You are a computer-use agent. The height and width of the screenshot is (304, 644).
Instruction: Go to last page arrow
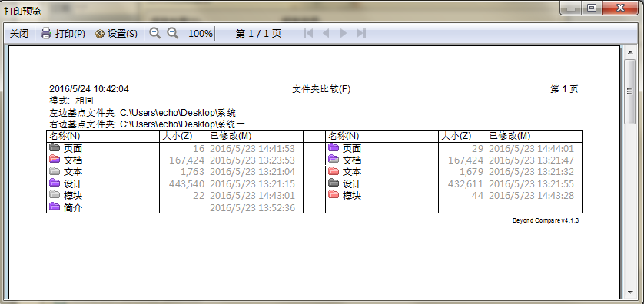point(361,33)
